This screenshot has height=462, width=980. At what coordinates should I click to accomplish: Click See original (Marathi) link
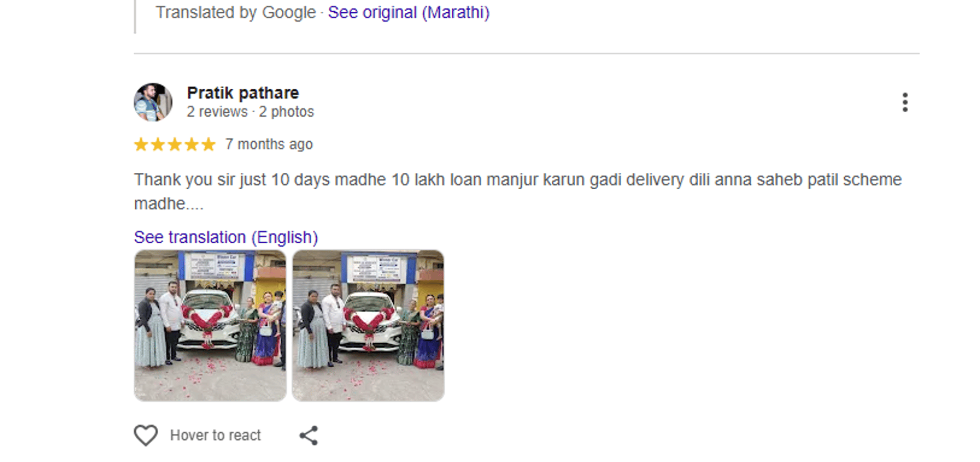pyautogui.click(x=408, y=12)
